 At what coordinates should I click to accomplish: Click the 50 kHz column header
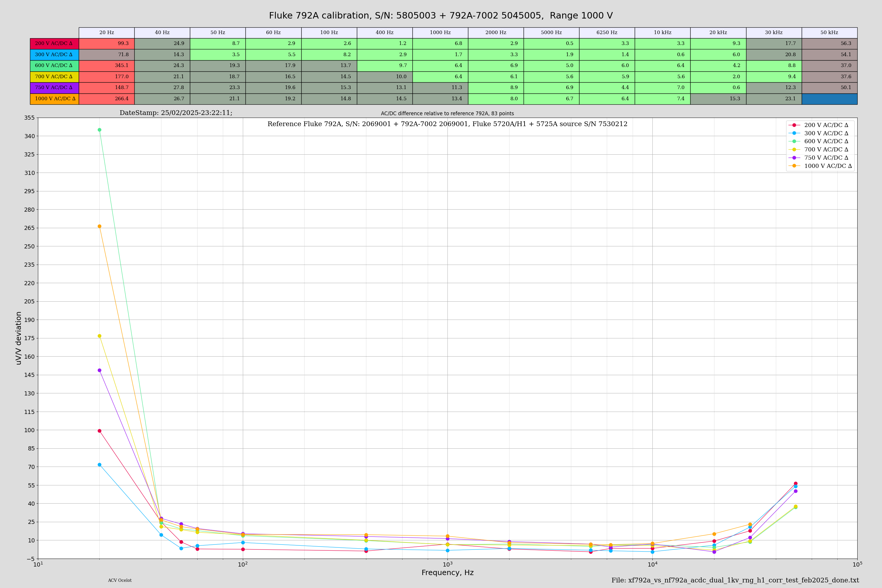click(829, 33)
